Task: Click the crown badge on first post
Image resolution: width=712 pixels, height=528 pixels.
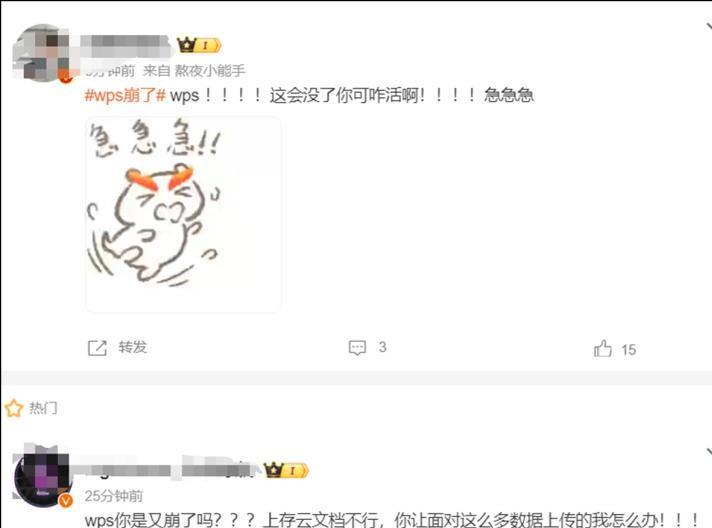Action: [x=199, y=45]
